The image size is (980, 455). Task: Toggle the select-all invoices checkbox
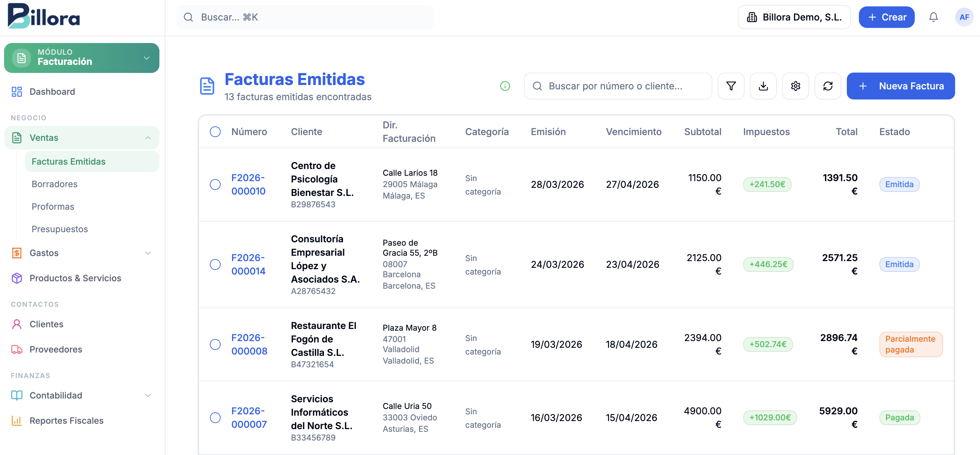pyautogui.click(x=215, y=132)
